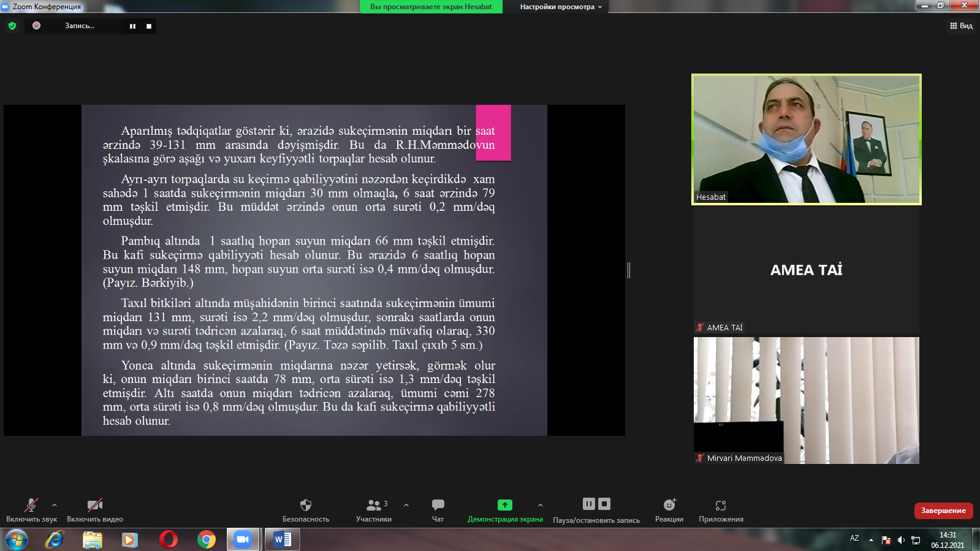
Task: Click the green encryption shield icon
Action: coord(12,26)
